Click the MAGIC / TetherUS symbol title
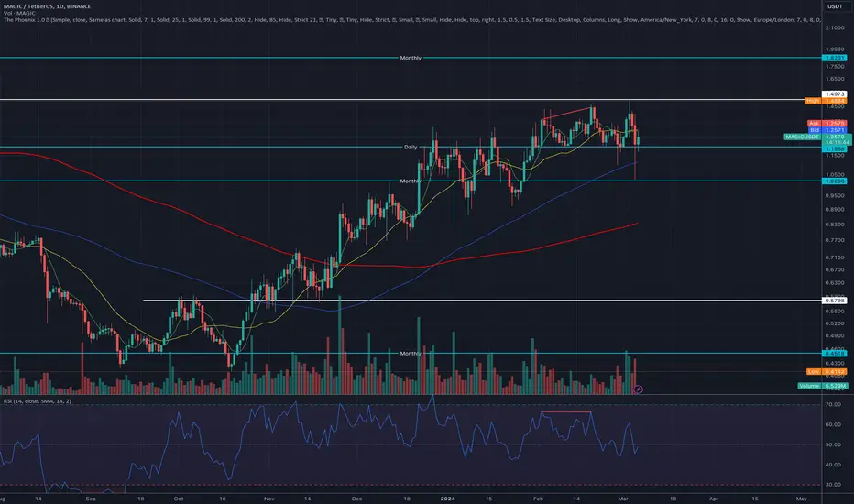This screenshot has height=504, width=854. click(x=48, y=6)
